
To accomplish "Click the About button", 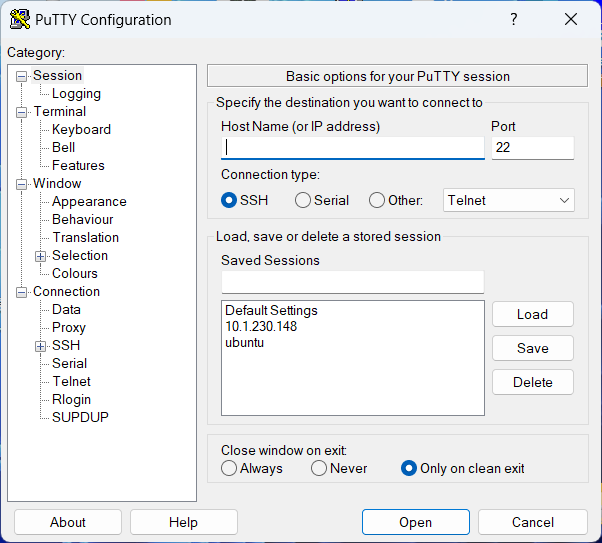I will tap(68, 522).
